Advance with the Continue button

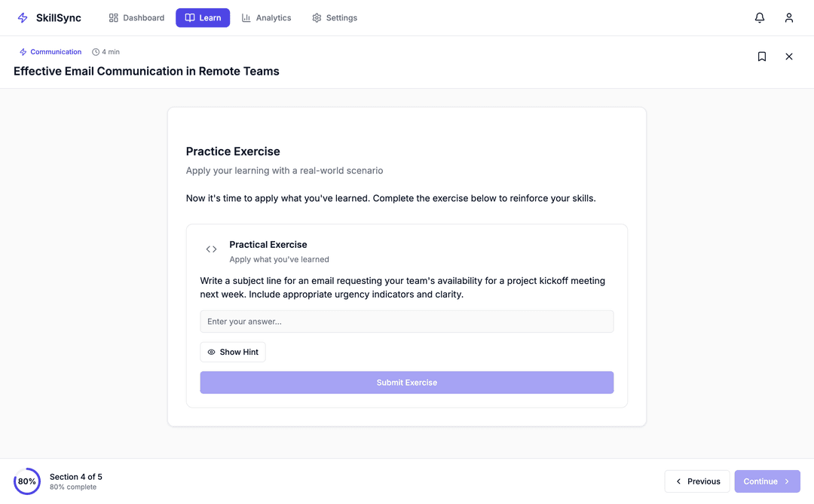pos(767,481)
